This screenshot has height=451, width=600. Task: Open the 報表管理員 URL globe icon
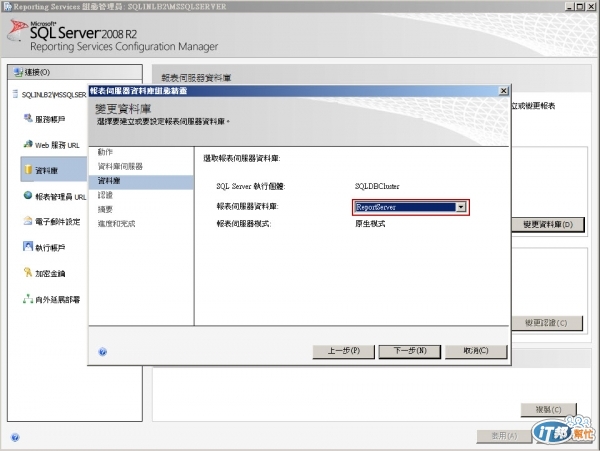[28, 195]
